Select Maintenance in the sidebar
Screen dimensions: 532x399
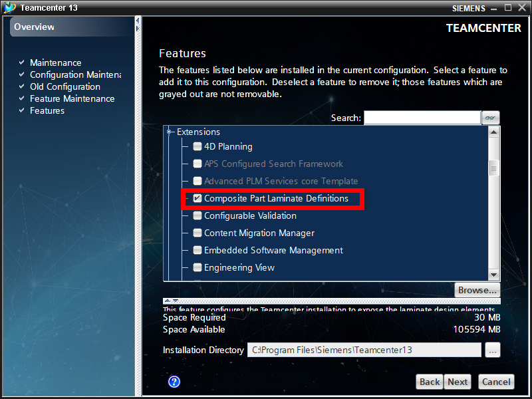click(55, 63)
